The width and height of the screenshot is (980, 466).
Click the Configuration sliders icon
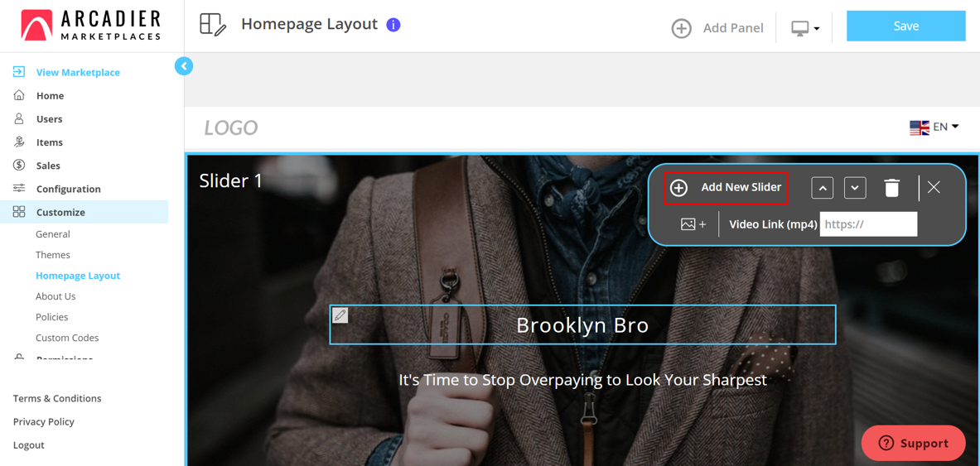pyautogui.click(x=19, y=189)
